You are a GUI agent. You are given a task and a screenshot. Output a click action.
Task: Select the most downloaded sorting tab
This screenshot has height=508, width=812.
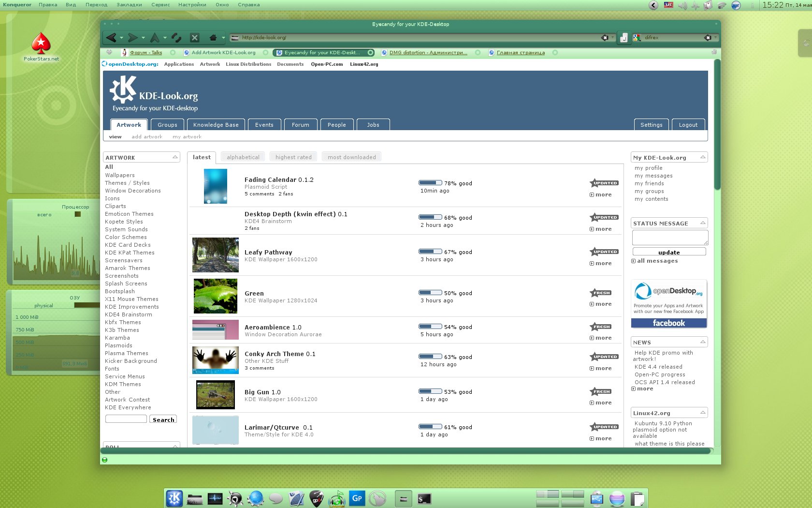coord(351,157)
